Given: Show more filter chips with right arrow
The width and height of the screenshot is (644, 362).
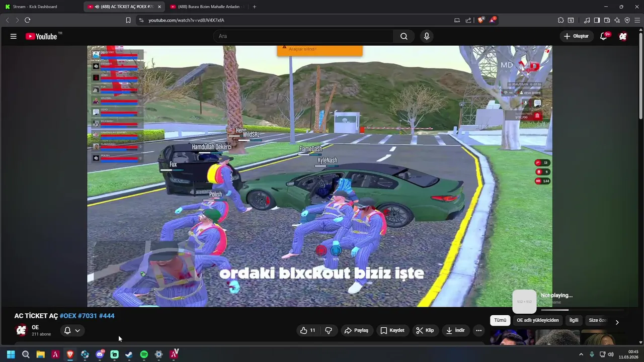Looking at the screenshot, I should [617, 322].
